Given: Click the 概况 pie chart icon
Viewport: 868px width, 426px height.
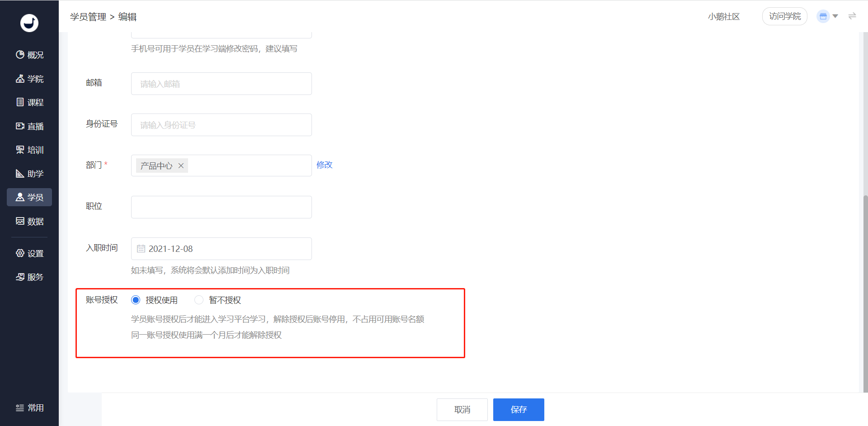Looking at the screenshot, I should point(20,55).
